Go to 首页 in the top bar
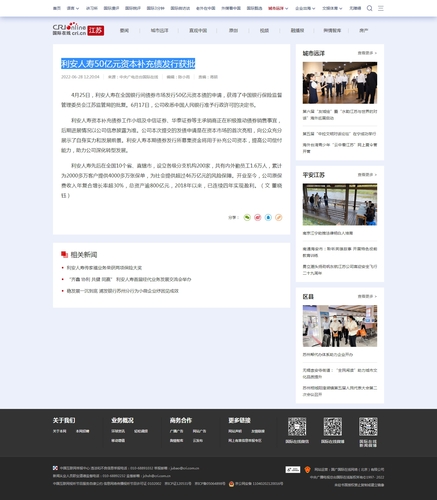Image resolution: width=437 pixels, height=500 pixels. pyautogui.click(x=57, y=8)
